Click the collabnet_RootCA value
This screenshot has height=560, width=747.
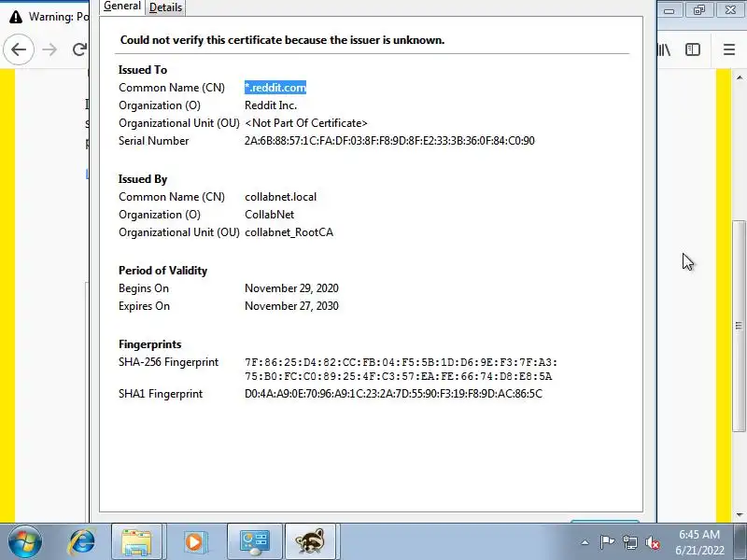click(x=289, y=231)
